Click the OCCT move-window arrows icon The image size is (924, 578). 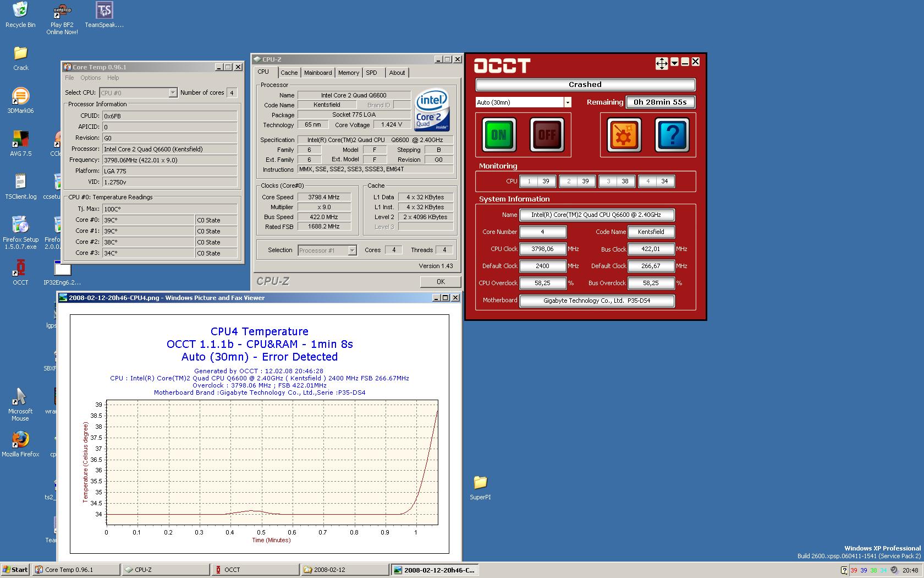(662, 63)
